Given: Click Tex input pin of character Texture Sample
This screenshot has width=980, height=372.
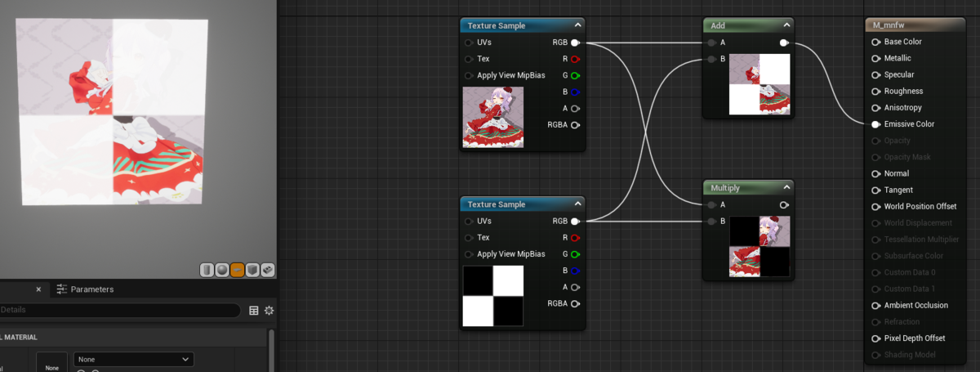Looking at the screenshot, I should tap(469, 59).
